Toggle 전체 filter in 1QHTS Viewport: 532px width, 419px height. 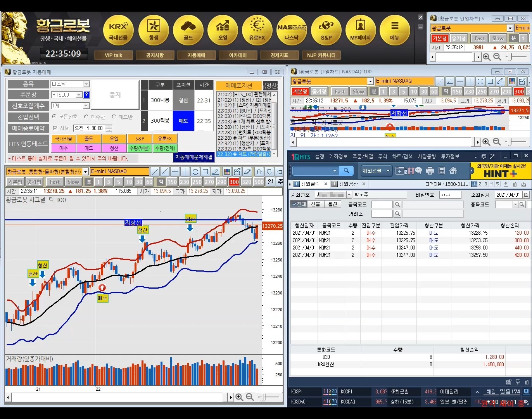299,204
